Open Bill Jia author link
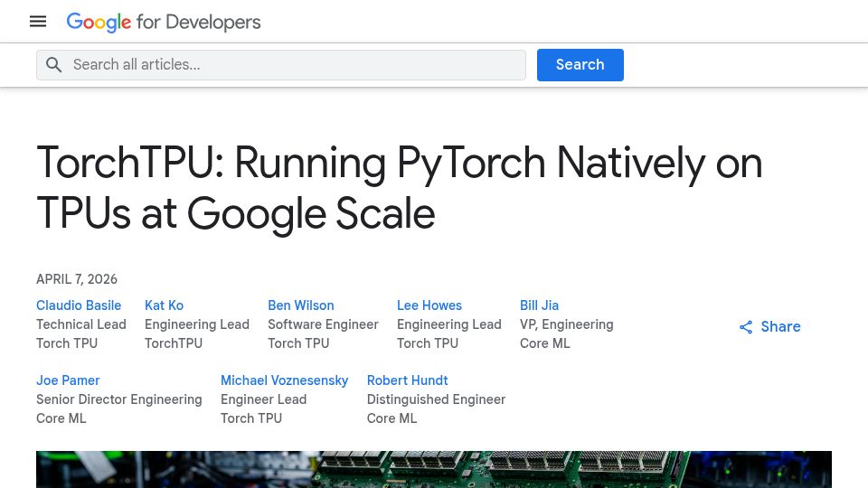868x488 pixels. click(539, 305)
